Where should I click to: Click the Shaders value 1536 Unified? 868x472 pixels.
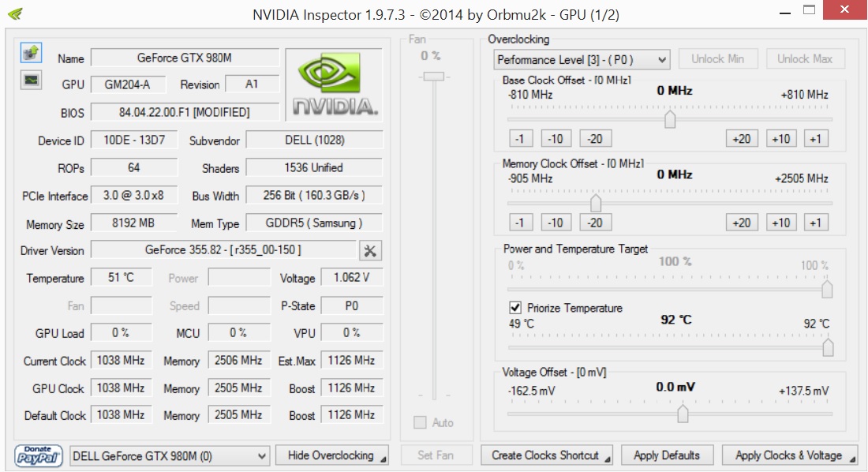click(x=314, y=167)
